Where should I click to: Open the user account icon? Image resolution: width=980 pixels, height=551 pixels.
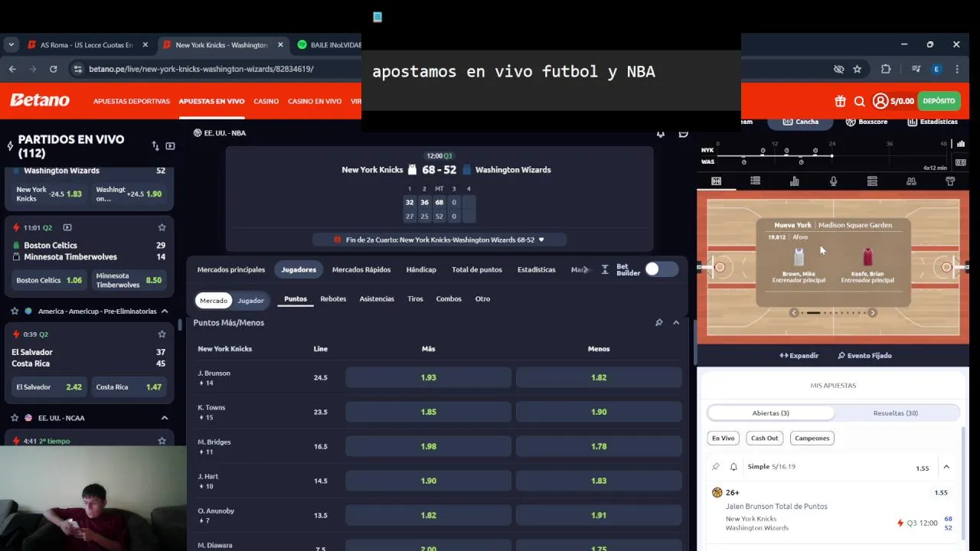[880, 101]
